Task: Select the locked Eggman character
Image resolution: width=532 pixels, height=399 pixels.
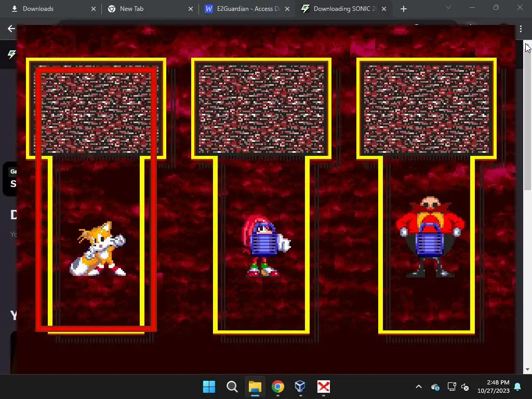Action: (430, 237)
